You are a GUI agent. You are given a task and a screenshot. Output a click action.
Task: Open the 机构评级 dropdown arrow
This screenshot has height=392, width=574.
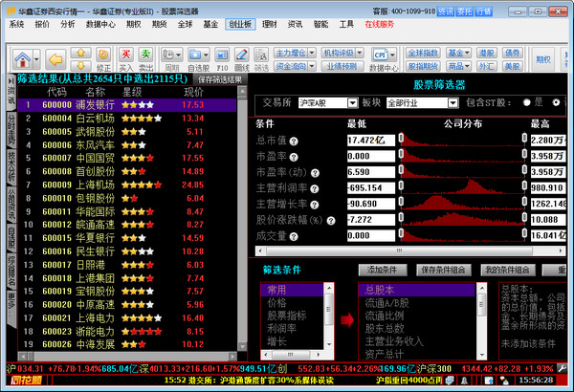pyautogui.click(x=360, y=53)
